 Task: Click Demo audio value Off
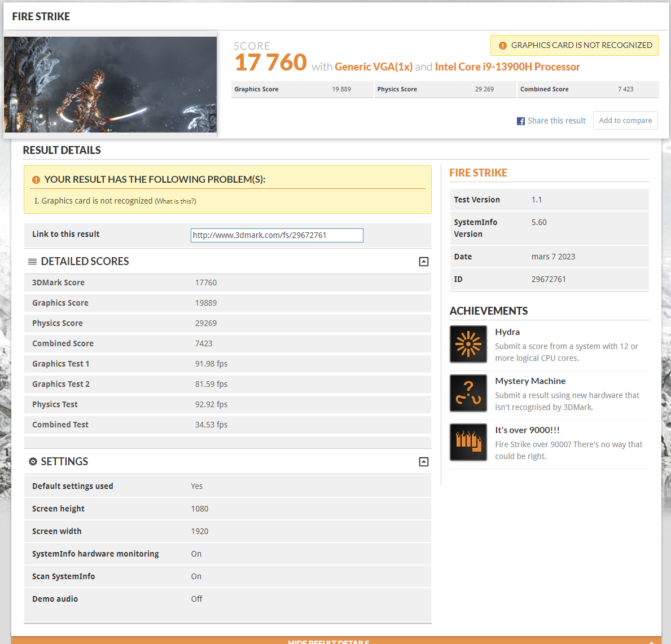[196, 599]
